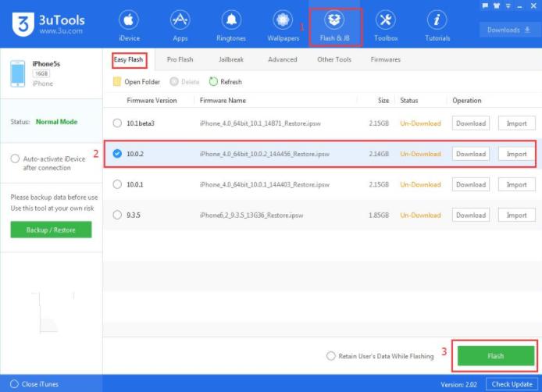542x392 pixels.
Task: Switch to the Other Tools tab
Action: point(334,59)
